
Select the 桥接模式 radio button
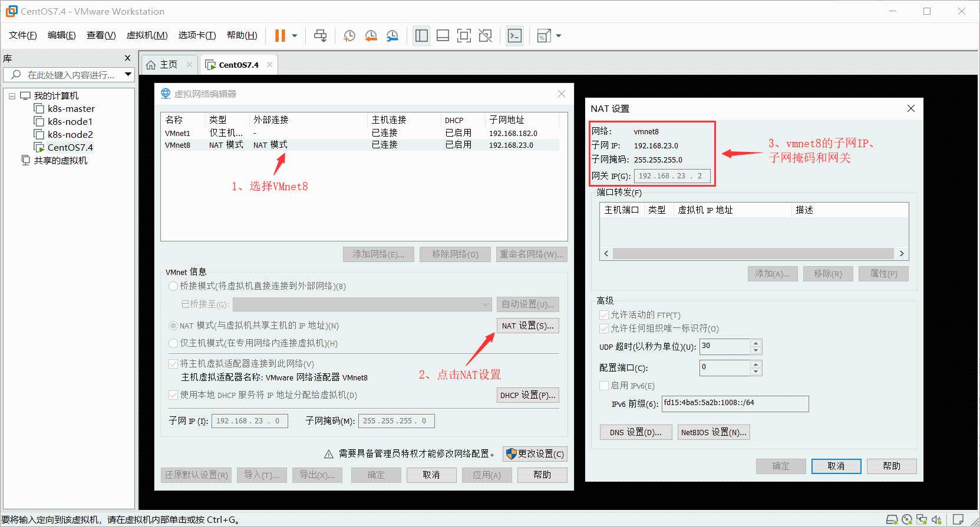[x=173, y=286]
